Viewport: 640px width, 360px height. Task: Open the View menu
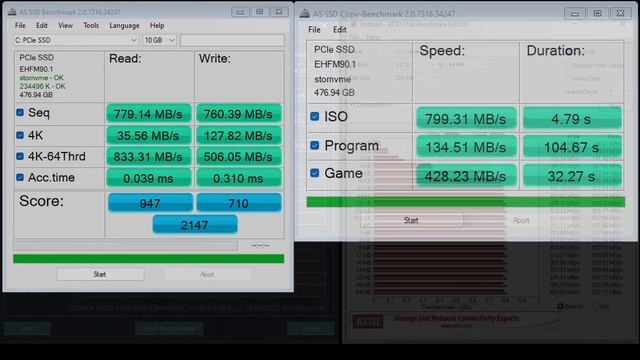[65, 25]
